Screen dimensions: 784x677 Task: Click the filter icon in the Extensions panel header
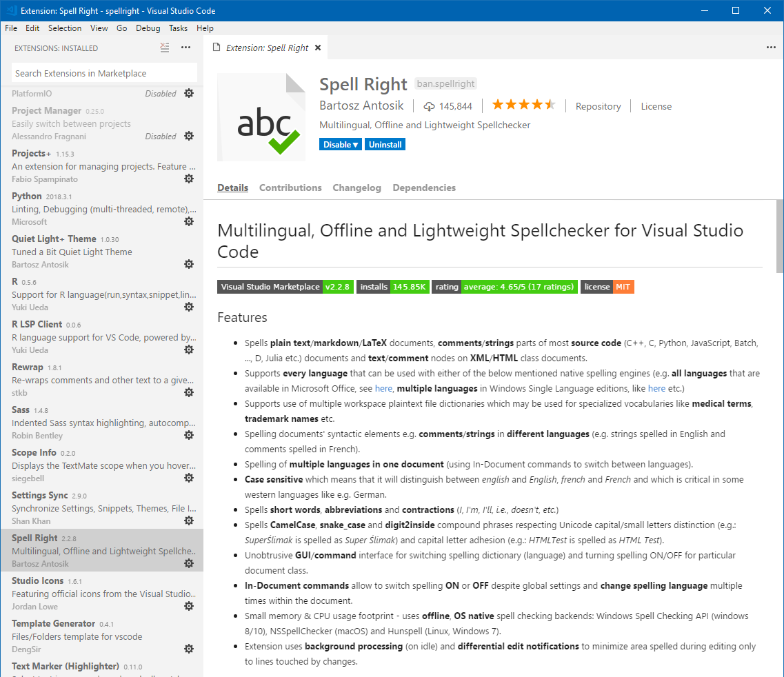coord(164,48)
